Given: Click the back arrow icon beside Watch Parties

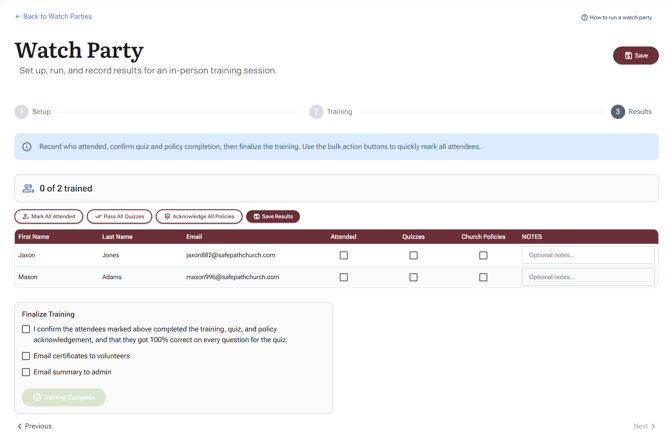Looking at the screenshot, I should (x=18, y=17).
